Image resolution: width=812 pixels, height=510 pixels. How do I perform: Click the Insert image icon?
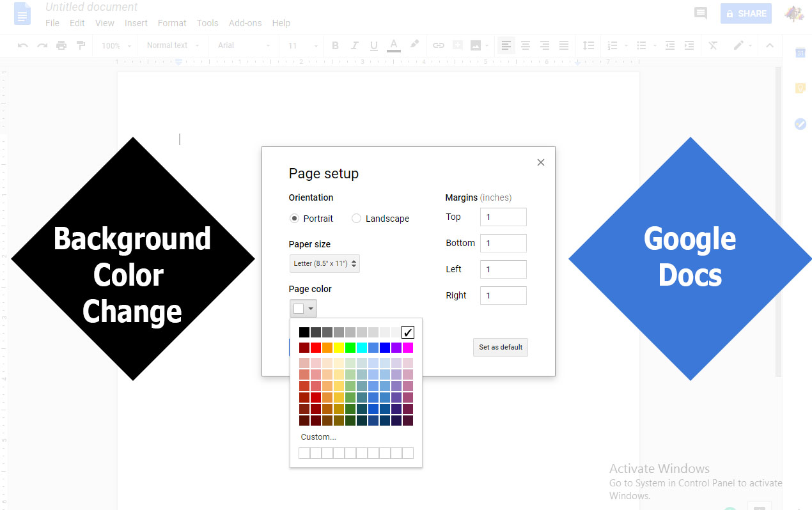coord(476,45)
